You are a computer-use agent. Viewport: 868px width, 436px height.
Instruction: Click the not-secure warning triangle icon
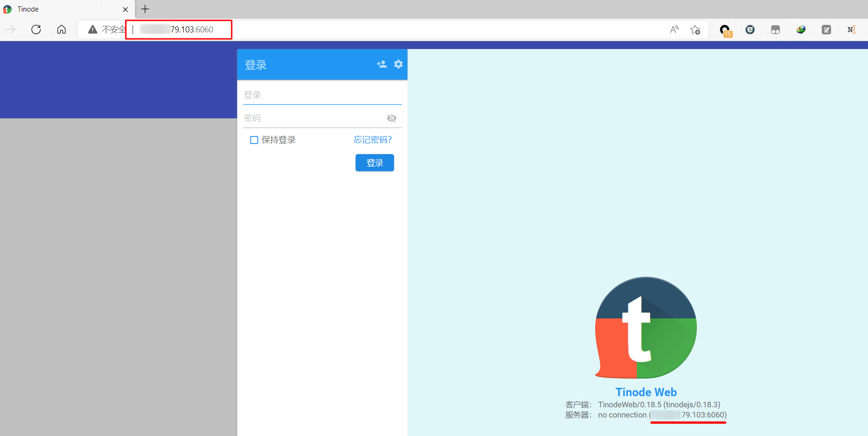[92, 30]
